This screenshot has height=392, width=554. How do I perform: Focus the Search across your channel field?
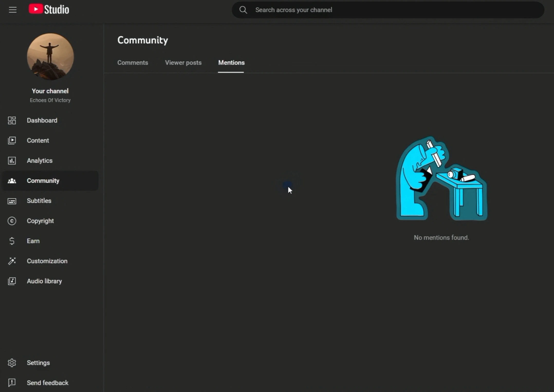[x=388, y=10]
